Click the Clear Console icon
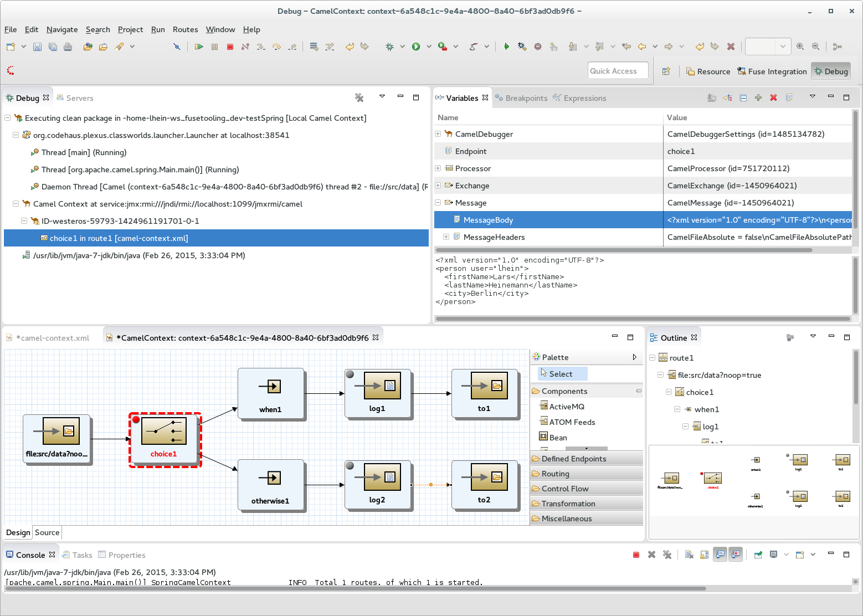Image resolution: width=863 pixels, height=616 pixels. tap(689, 555)
